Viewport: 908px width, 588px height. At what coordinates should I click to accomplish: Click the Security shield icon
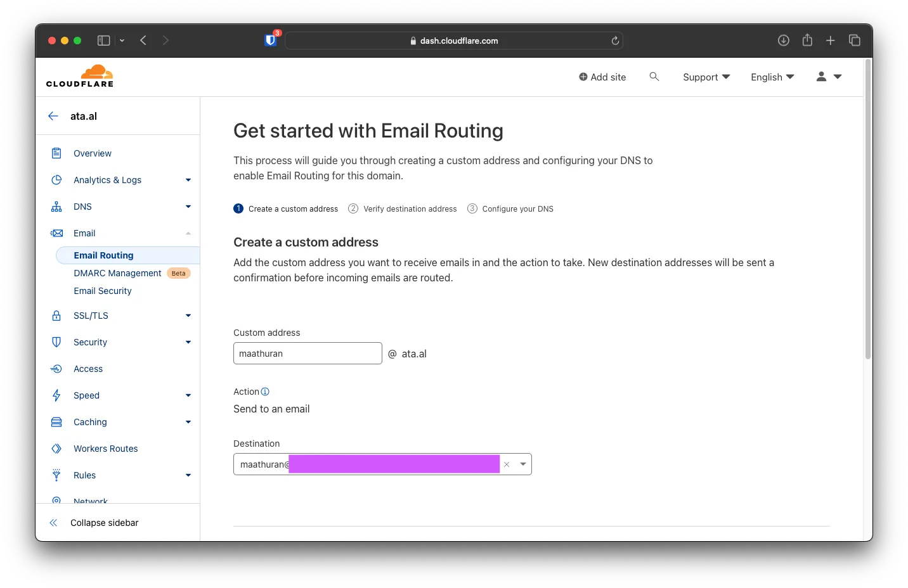[x=56, y=342]
